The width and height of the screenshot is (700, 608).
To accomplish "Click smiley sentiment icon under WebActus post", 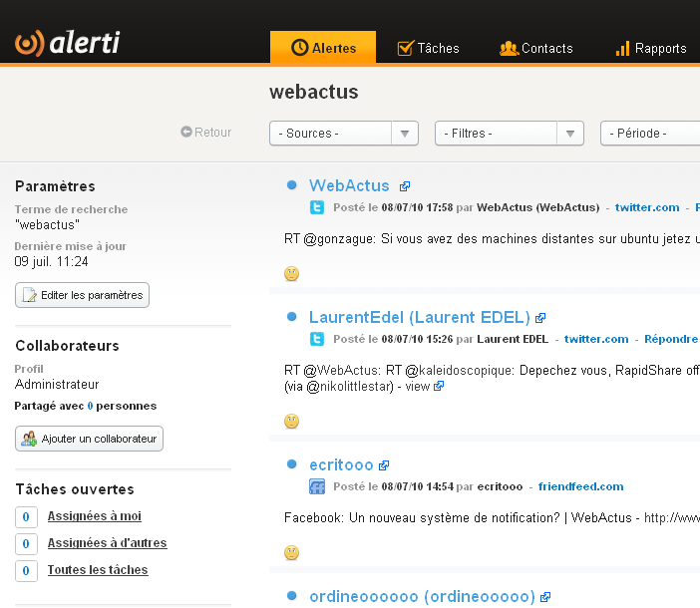I will 291,273.
